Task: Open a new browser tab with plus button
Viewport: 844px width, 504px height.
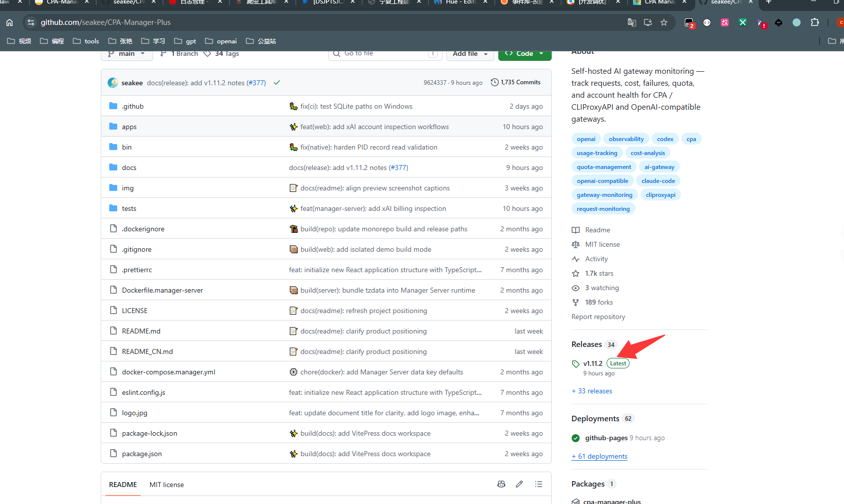Action: [769, 2]
